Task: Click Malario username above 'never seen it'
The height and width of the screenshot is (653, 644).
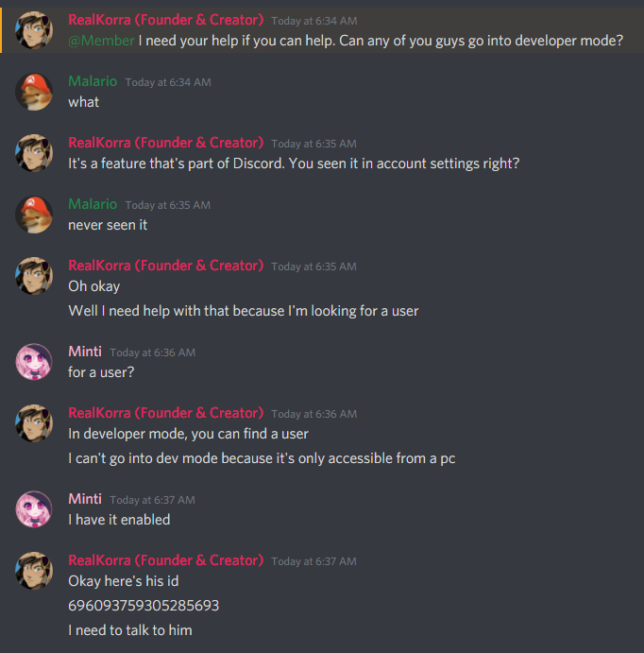Action: 93,204
